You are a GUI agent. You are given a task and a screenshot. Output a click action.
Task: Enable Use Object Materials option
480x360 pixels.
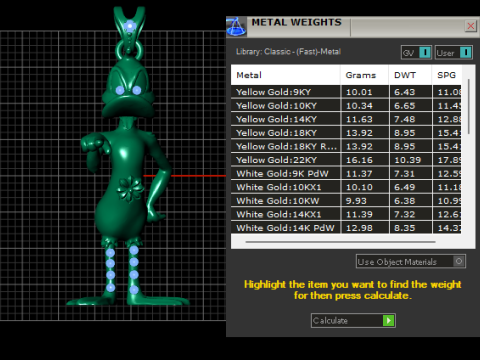pyautogui.click(x=411, y=262)
